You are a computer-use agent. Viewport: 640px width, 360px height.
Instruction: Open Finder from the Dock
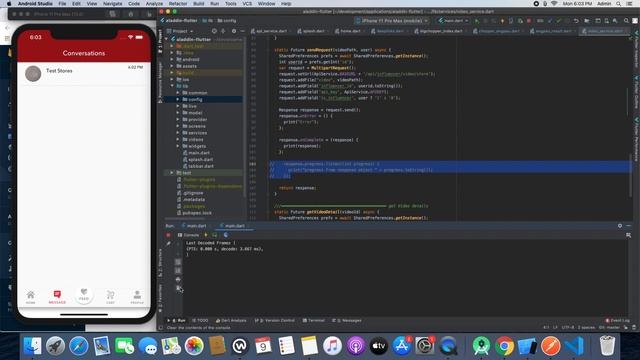(x=32, y=346)
